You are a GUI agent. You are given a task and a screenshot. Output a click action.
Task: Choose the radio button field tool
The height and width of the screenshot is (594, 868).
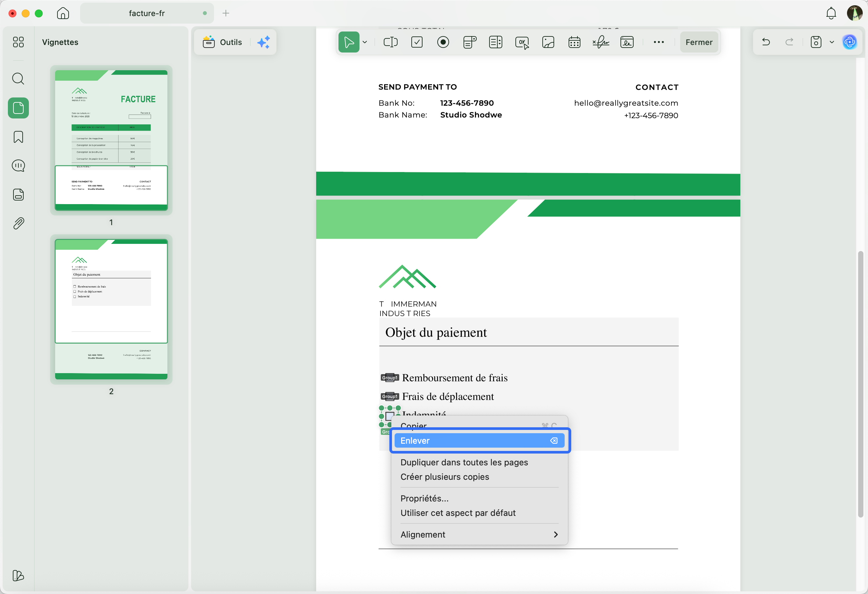pyautogui.click(x=443, y=42)
